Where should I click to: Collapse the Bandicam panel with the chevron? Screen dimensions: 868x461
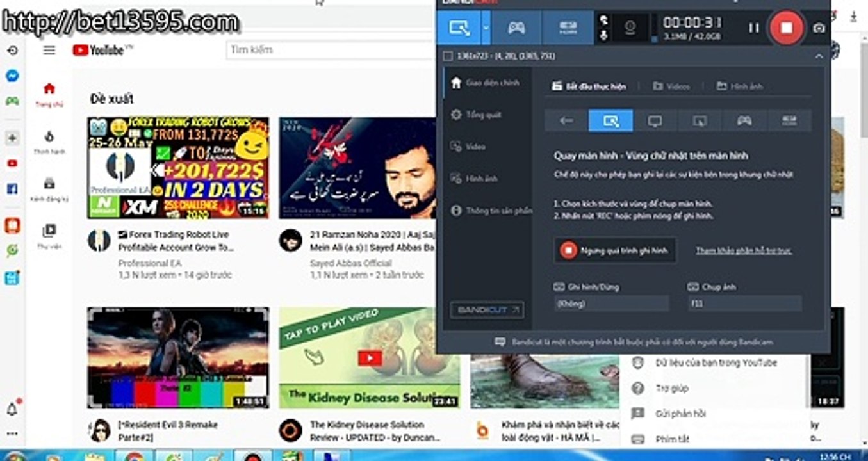819,56
